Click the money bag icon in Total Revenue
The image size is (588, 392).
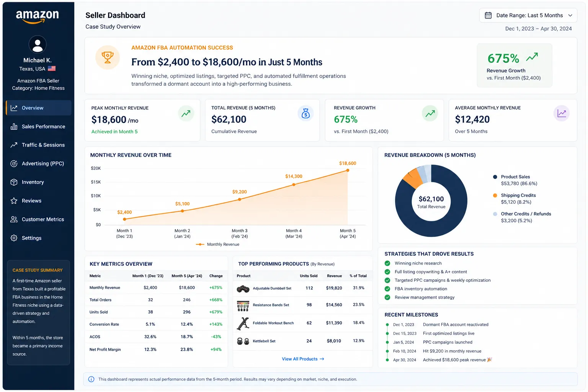tap(305, 114)
